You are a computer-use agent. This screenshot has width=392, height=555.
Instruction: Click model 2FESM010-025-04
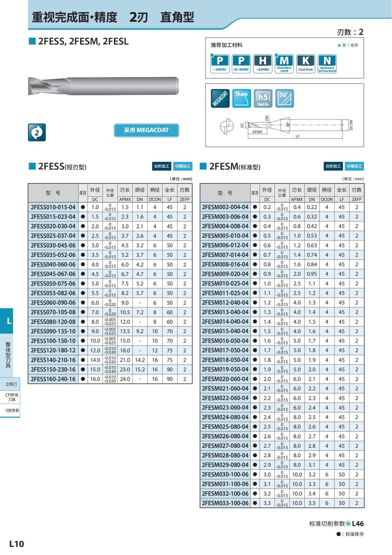pos(225,284)
